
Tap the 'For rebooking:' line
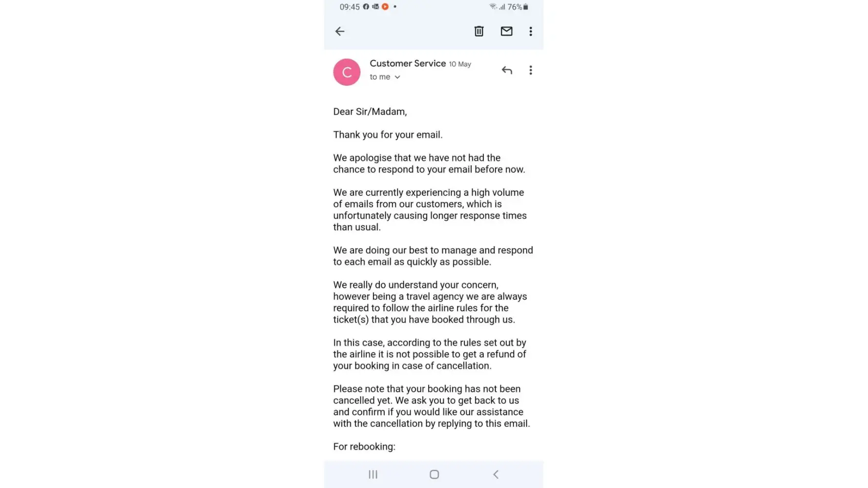pyautogui.click(x=364, y=447)
